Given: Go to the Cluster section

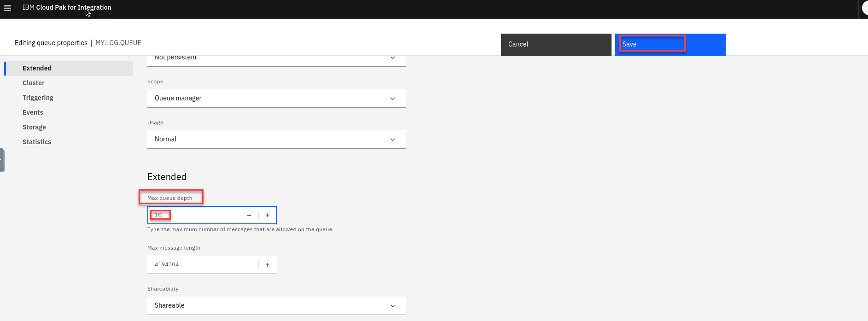Looking at the screenshot, I should (x=34, y=83).
